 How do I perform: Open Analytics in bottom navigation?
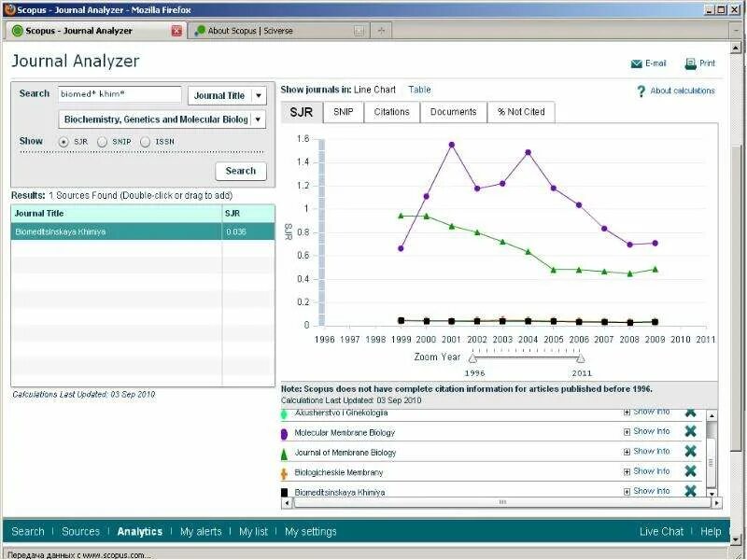pyautogui.click(x=139, y=531)
